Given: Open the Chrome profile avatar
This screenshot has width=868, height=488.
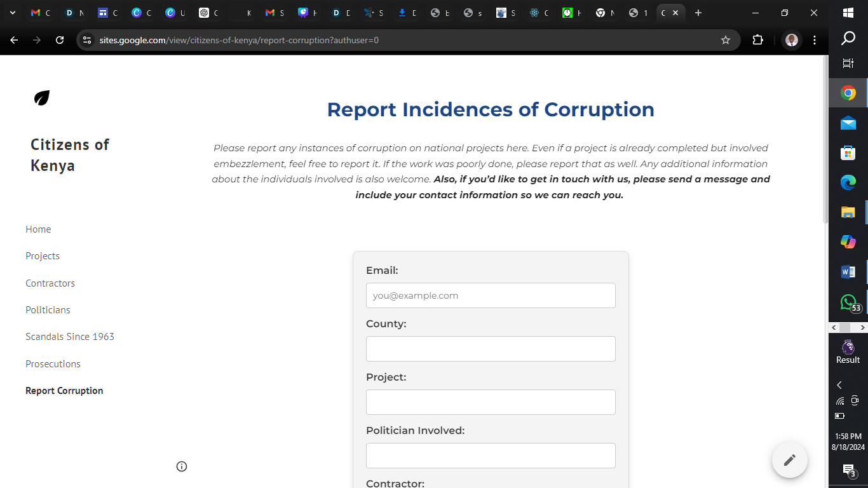Looking at the screenshot, I should point(791,39).
